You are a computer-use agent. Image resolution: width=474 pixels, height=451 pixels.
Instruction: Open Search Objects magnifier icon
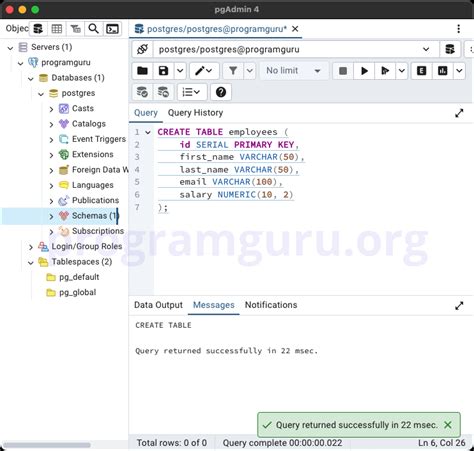point(94,29)
